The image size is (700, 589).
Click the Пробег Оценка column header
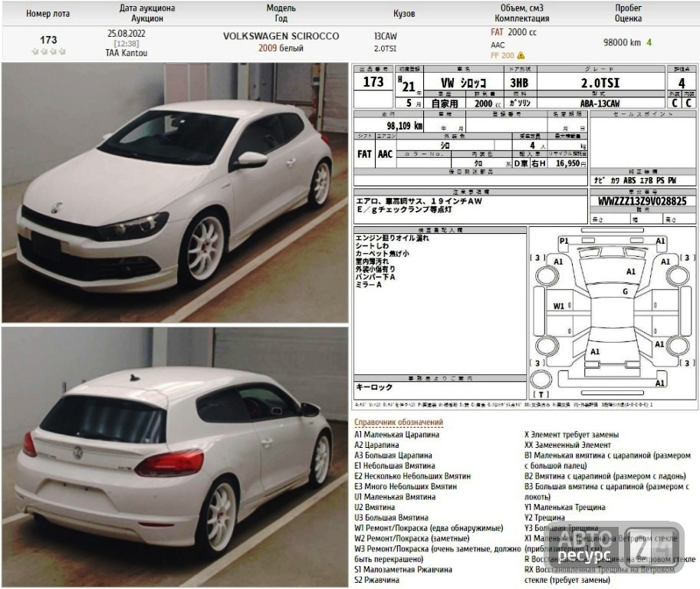pyautogui.click(x=628, y=13)
